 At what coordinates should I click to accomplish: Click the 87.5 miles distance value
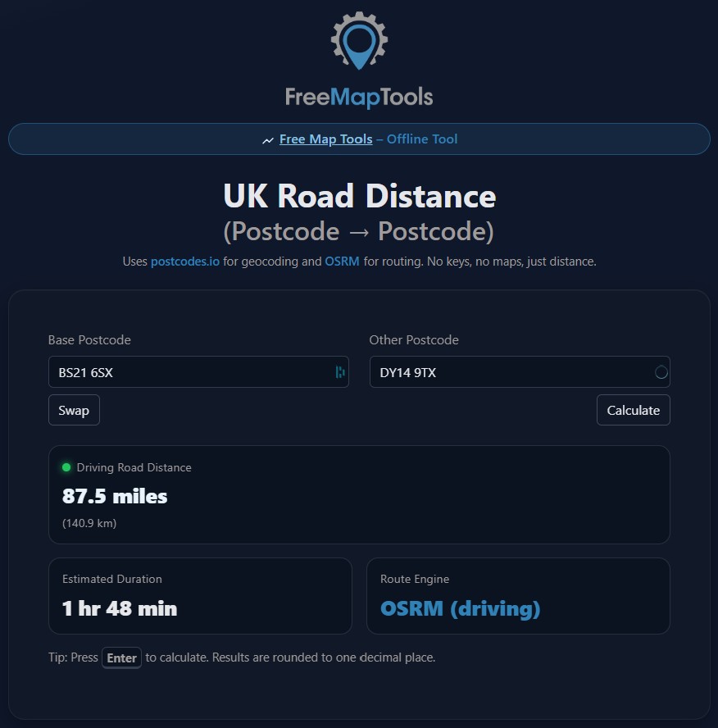click(x=115, y=496)
